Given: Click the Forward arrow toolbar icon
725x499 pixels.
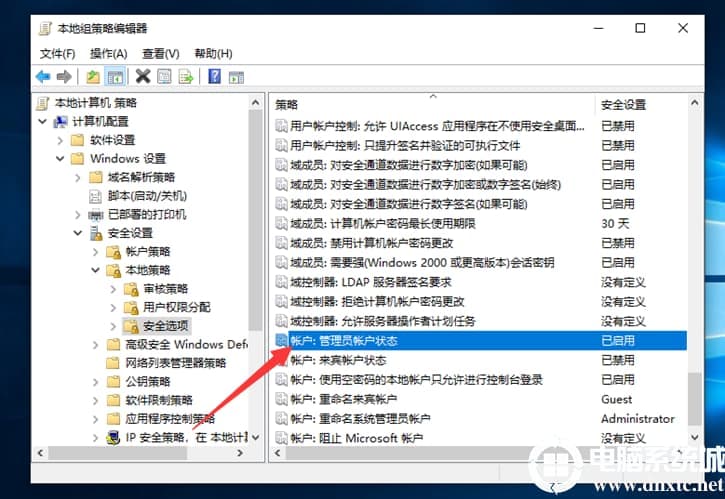Looking at the screenshot, I should (x=64, y=76).
